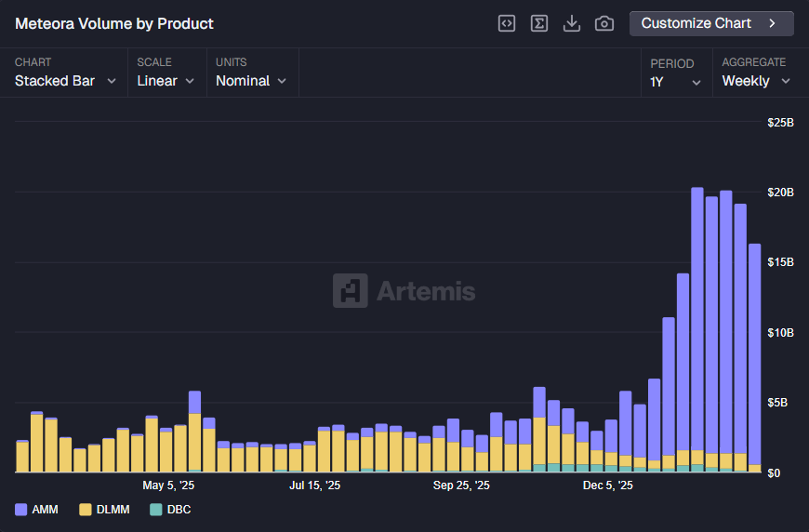Click the Jul 15, '25 date label
This screenshot has height=532, width=809.
(x=314, y=485)
